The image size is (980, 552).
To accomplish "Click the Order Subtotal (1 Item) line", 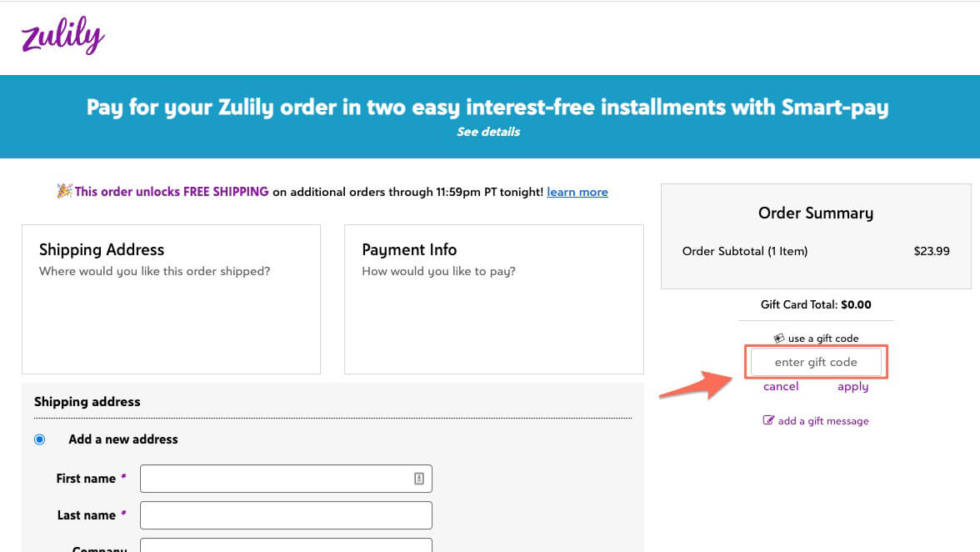I will pos(745,251).
